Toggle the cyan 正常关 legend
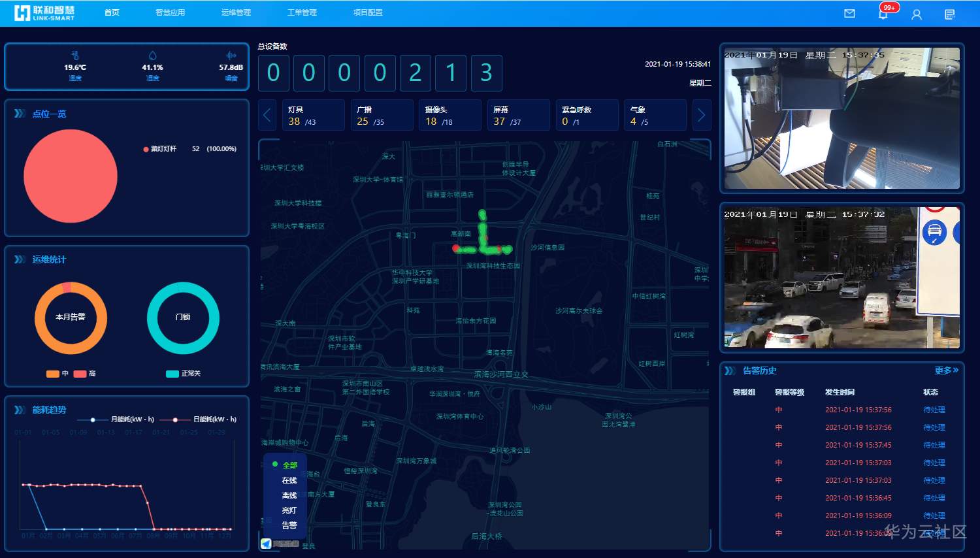Viewport: 980px width, 558px height. 184,374
